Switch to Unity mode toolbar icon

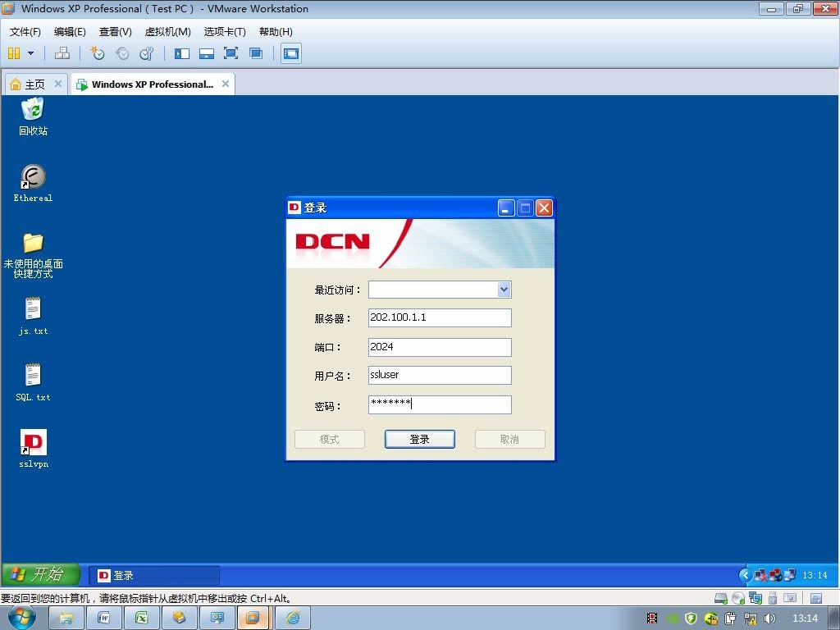click(256, 53)
